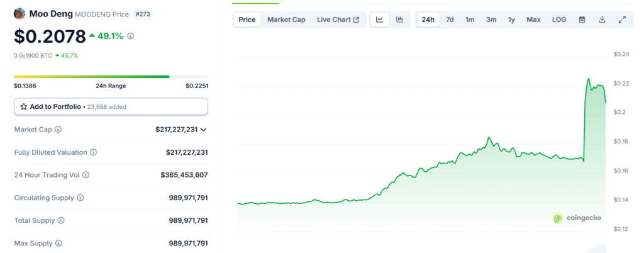Open the Live Chart external link
Viewport: 644px width, 253px height.
[x=338, y=20]
